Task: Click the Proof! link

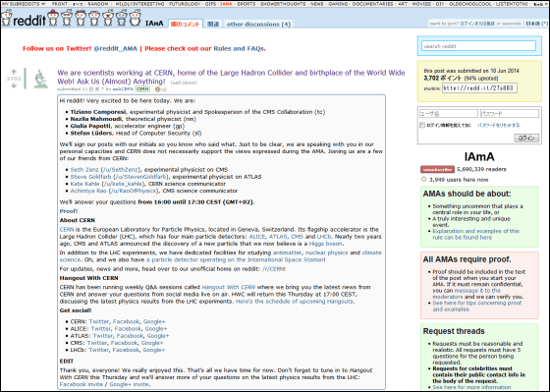Action: 69,211
